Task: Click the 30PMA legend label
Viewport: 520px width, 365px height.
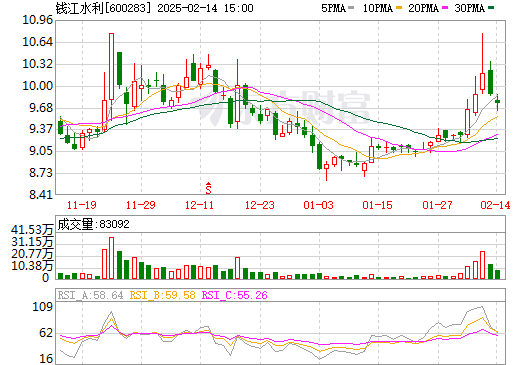Action: click(469, 8)
